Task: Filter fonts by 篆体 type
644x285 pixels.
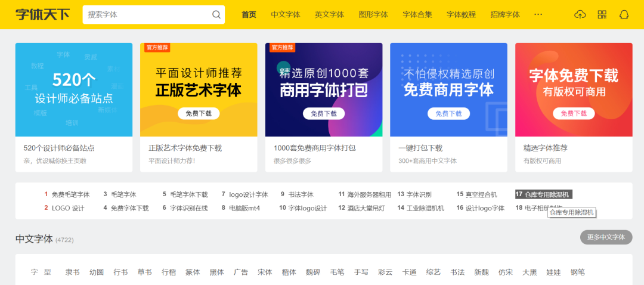Action: coord(193,272)
